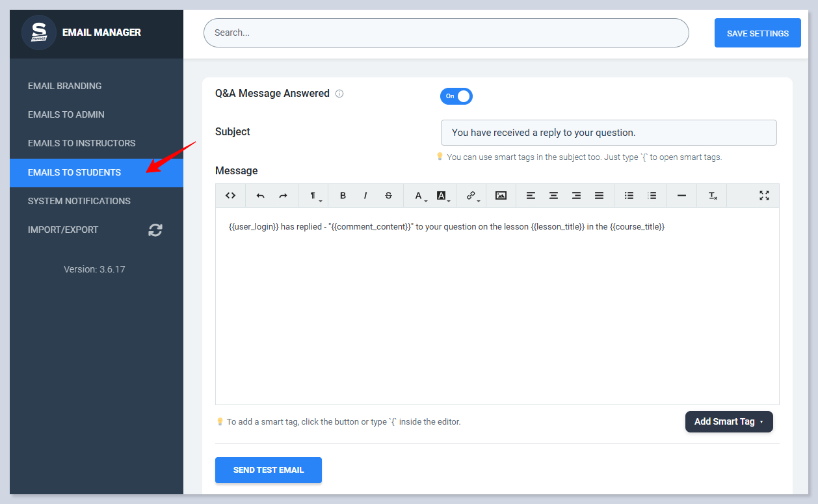
Task: Click the Save Settings button
Action: [758, 33]
